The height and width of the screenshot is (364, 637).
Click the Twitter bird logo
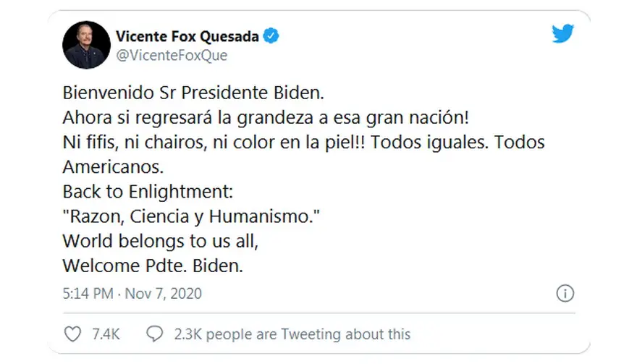tap(562, 33)
